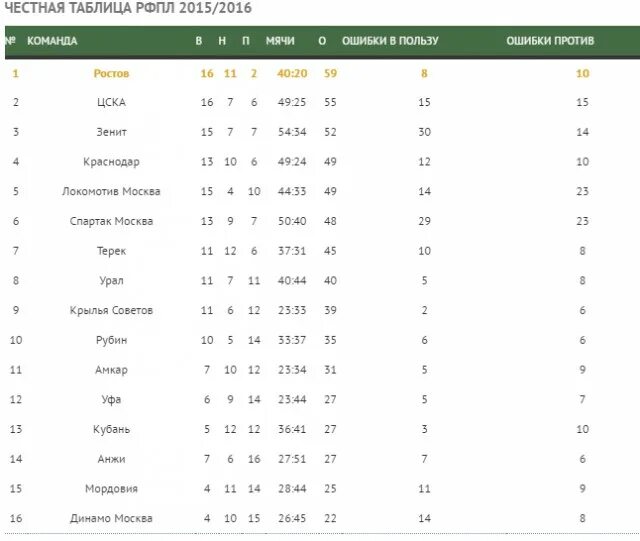Select the ОШИБКИ ПРОТИВ header
Image resolution: width=640 pixels, height=541 pixels.
pos(550,41)
